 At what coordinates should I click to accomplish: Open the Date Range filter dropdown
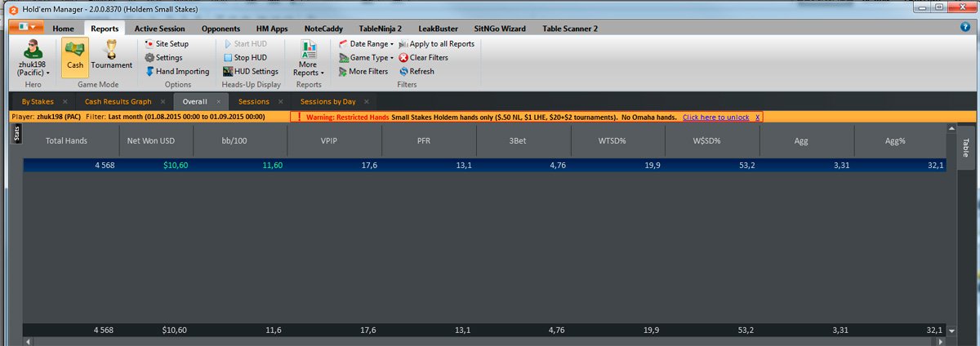point(367,44)
